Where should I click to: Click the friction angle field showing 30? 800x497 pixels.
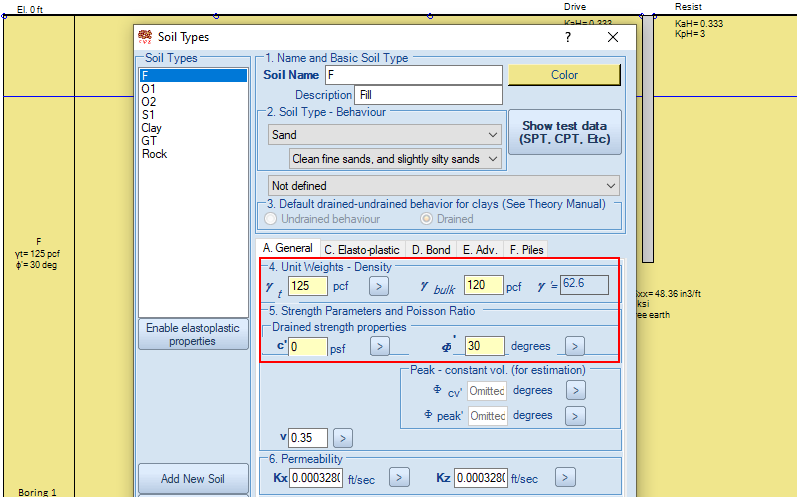[x=485, y=346]
